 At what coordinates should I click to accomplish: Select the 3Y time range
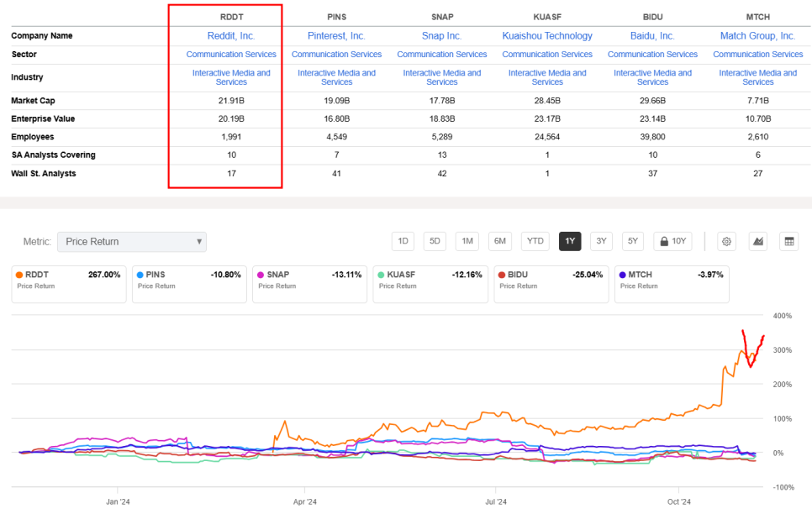pyautogui.click(x=601, y=241)
